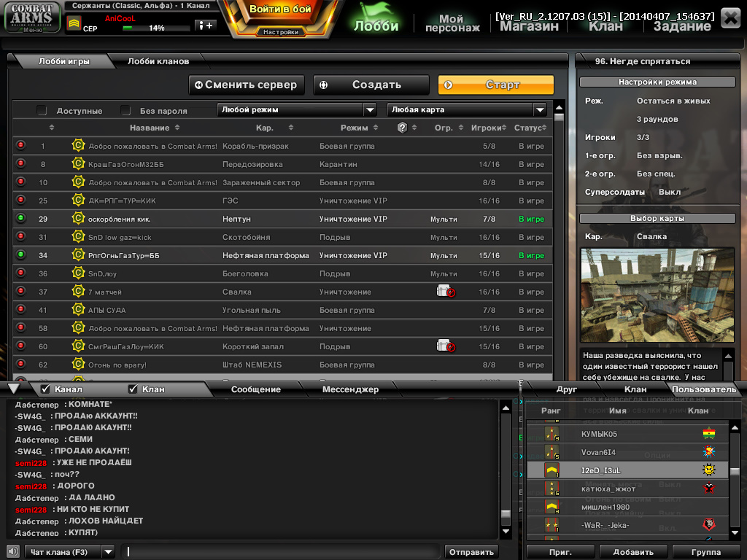Click the clan icon of катюха_жжот
This screenshot has width=747, height=560.
(x=709, y=488)
